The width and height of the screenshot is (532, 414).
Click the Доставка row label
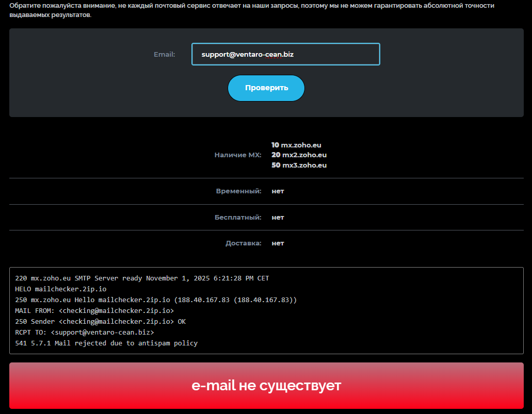tap(243, 243)
